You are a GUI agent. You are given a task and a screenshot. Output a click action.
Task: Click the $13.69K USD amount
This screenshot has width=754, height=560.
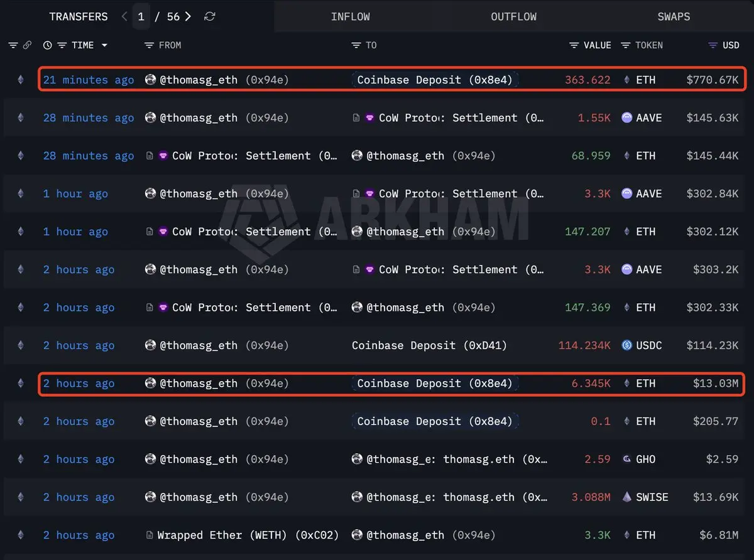click(716, 497)
